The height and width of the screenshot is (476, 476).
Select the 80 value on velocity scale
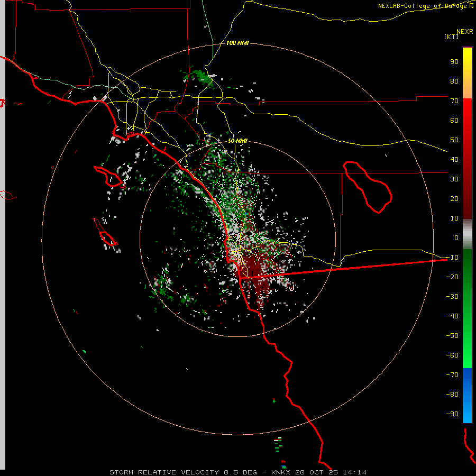pos(454,81)
